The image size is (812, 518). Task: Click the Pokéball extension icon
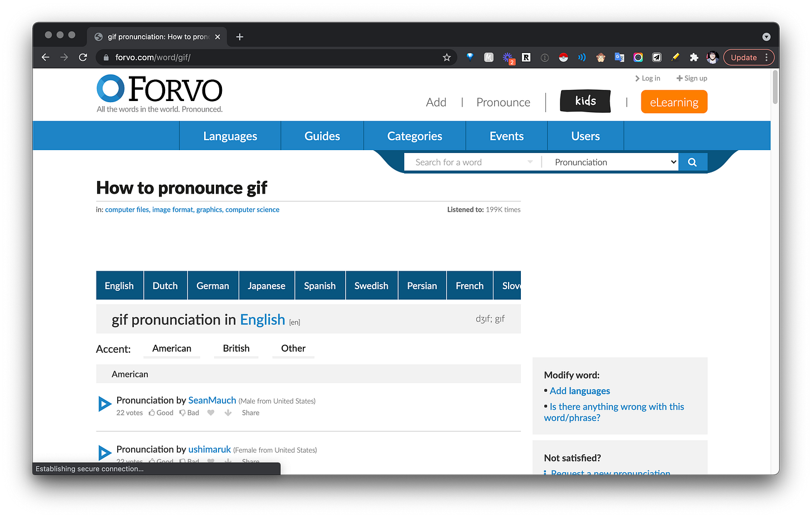click(563, 57)
